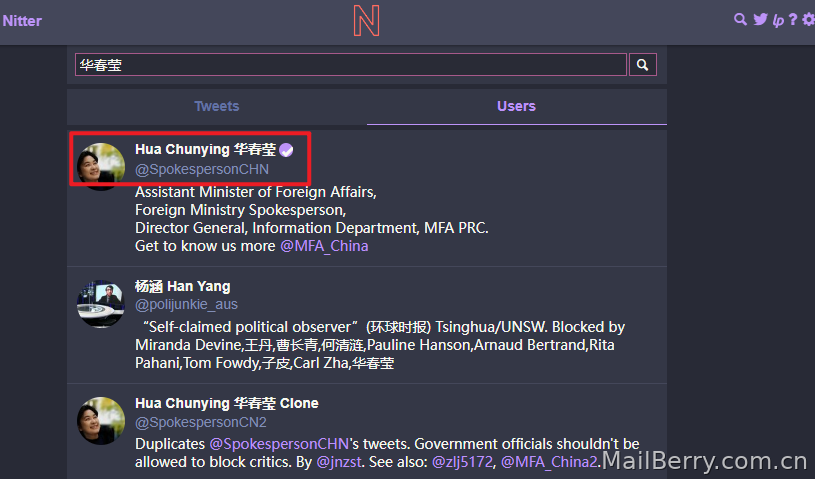Open search via magnifier icon in header

[740, 20]
